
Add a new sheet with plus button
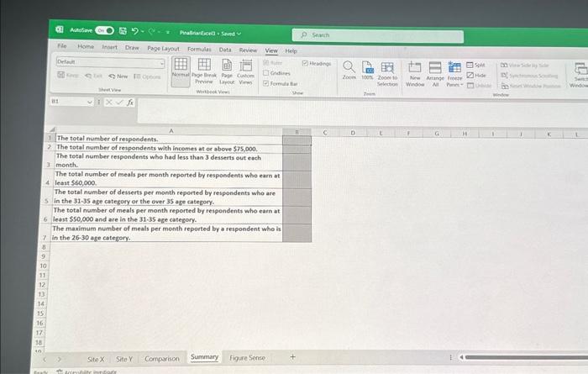click(x=292, y=357)
